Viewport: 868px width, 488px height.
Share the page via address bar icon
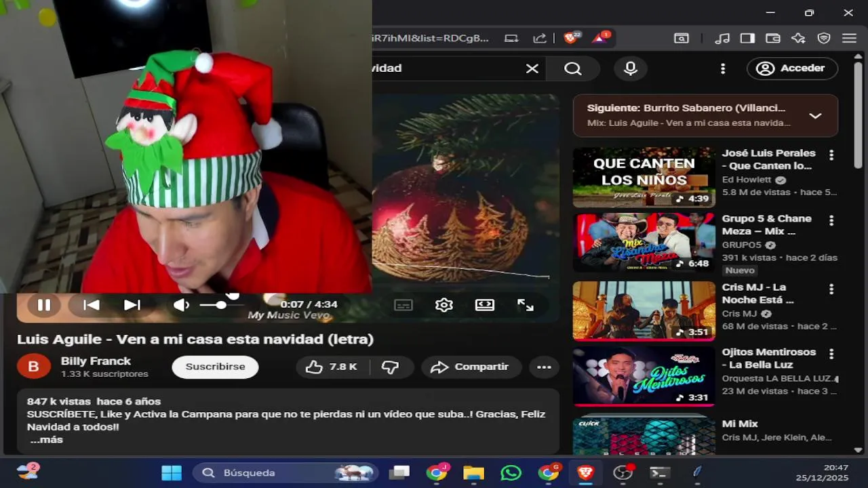540,38
